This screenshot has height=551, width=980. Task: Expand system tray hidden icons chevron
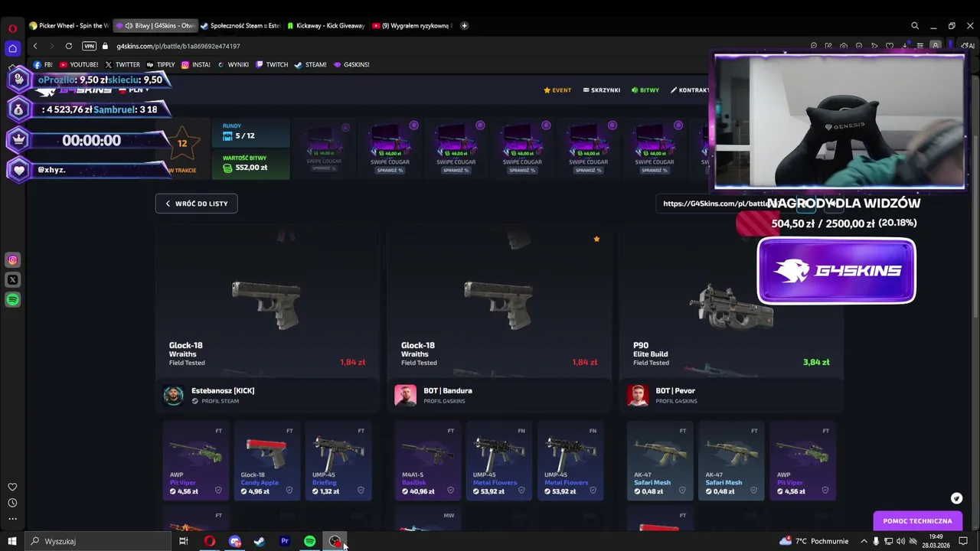pos(864,541)
